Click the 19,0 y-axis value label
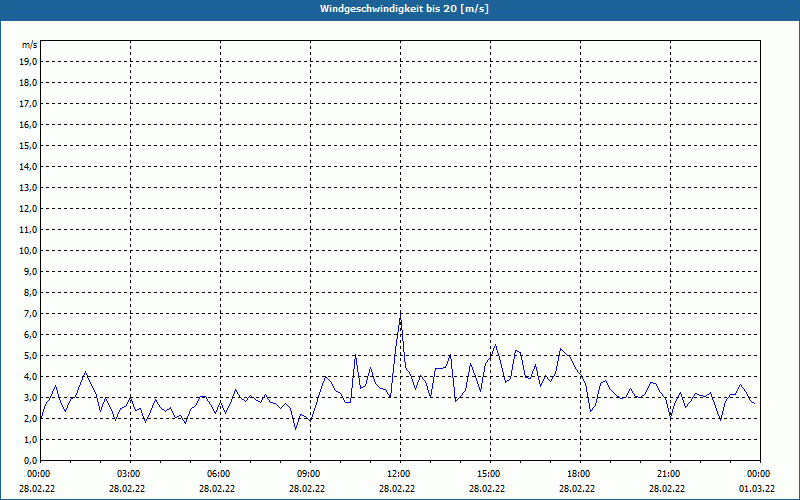800x500 pixels. tap(28, 61)
